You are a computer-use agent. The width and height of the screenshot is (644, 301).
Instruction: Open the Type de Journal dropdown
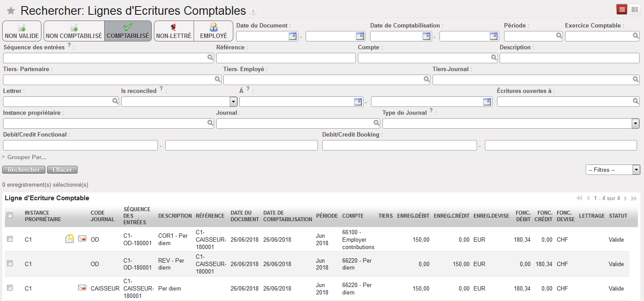click(635, 124)
